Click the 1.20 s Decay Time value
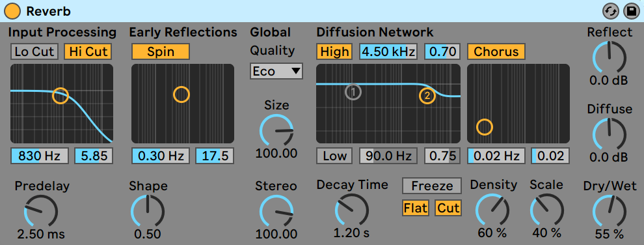This screenshot has width=644, height=245. point(351,233)
